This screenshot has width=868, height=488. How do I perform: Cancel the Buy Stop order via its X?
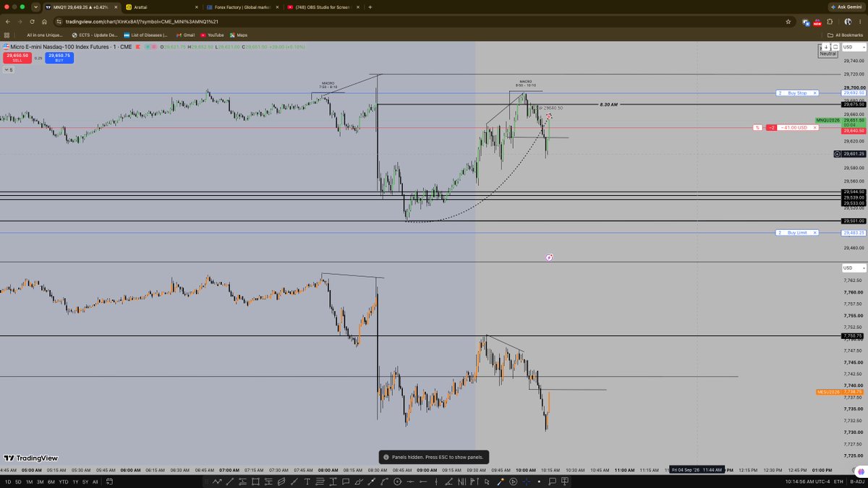(815, 93)
